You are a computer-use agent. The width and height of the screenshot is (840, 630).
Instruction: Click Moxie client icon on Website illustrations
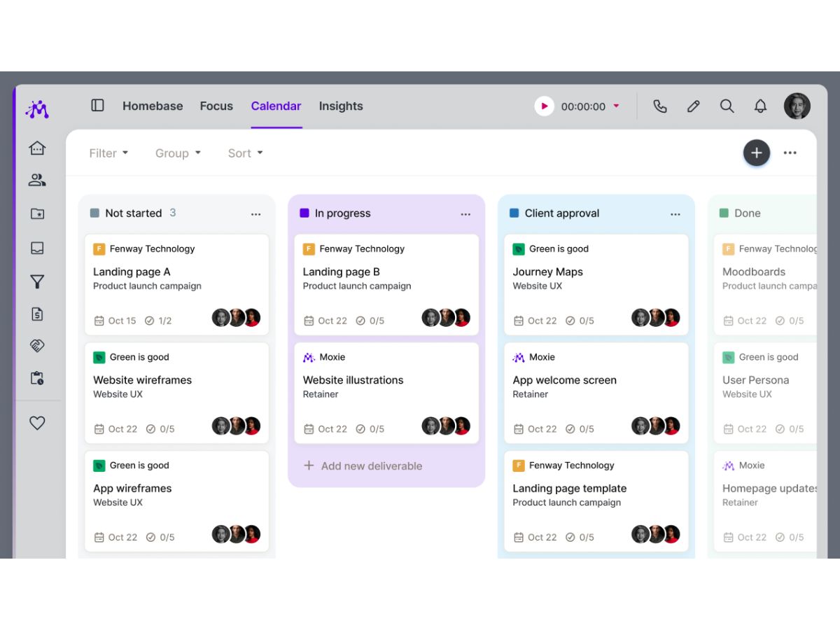point(309,357)
